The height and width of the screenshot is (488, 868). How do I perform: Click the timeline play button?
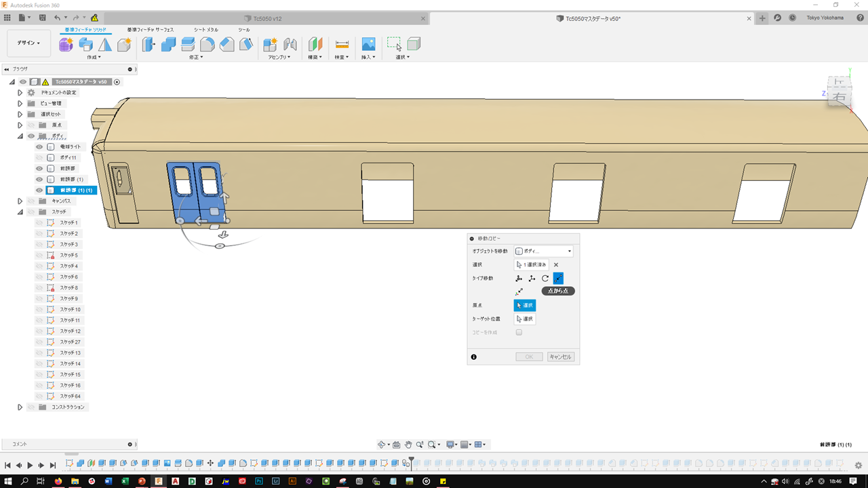30,465
